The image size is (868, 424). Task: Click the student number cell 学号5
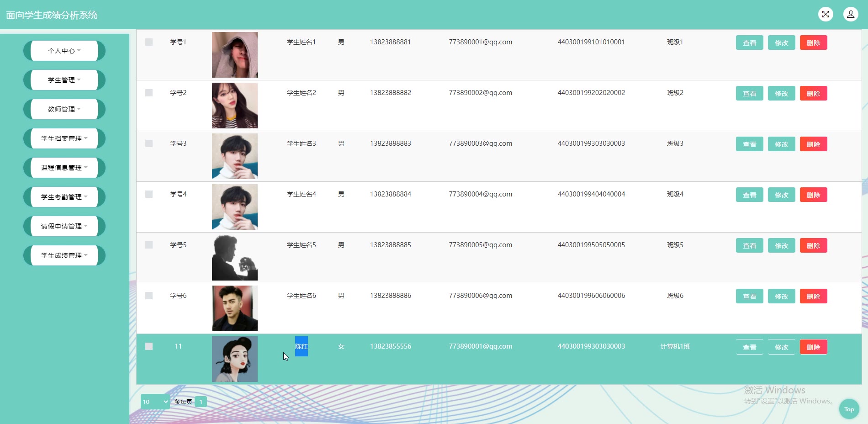point(178,245)
